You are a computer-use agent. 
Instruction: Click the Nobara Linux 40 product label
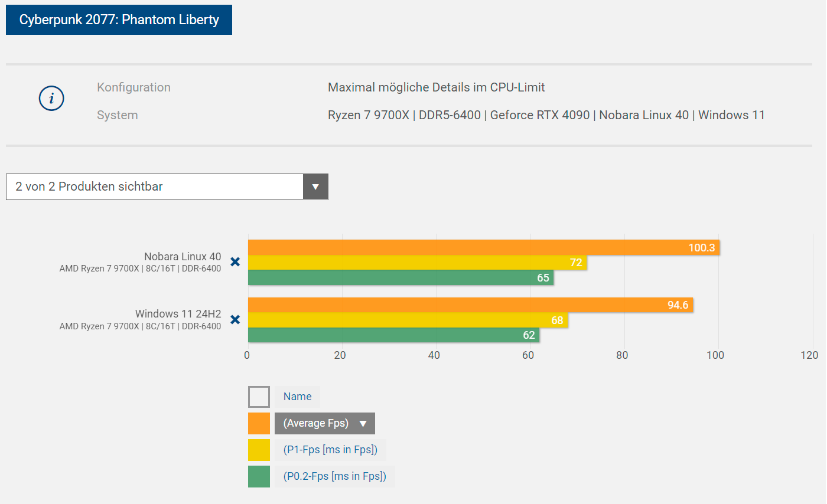(183, 257)
